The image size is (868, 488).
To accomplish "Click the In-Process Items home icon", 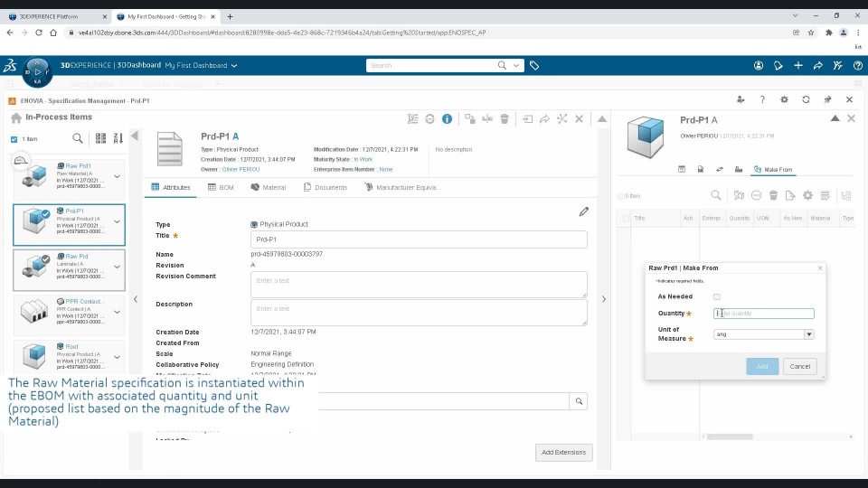I will tap(16, 117).
